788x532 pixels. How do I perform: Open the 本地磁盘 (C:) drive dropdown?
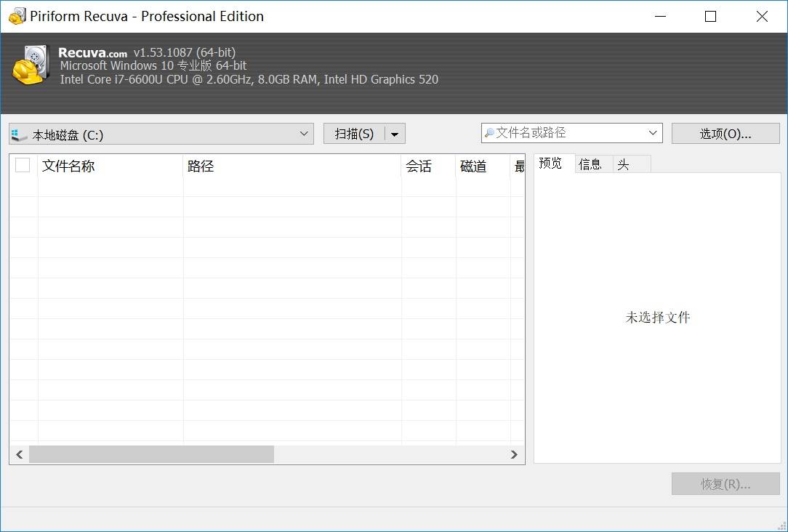point(305,134)
